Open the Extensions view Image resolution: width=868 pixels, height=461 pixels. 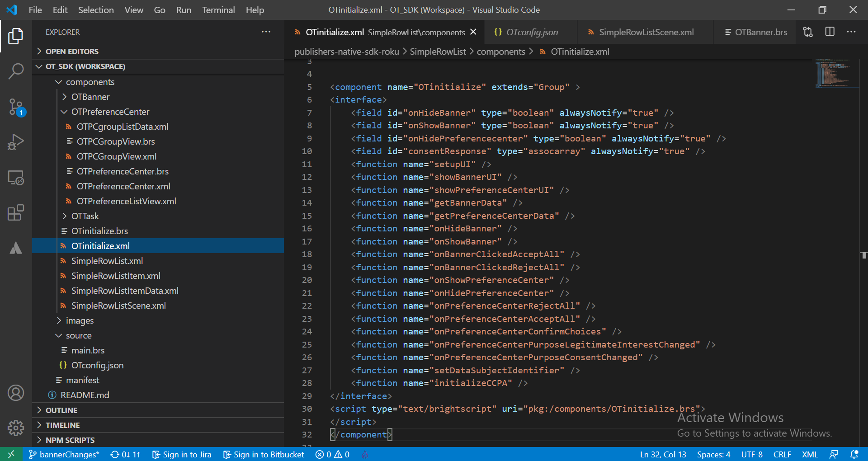(x=16, y=213)
